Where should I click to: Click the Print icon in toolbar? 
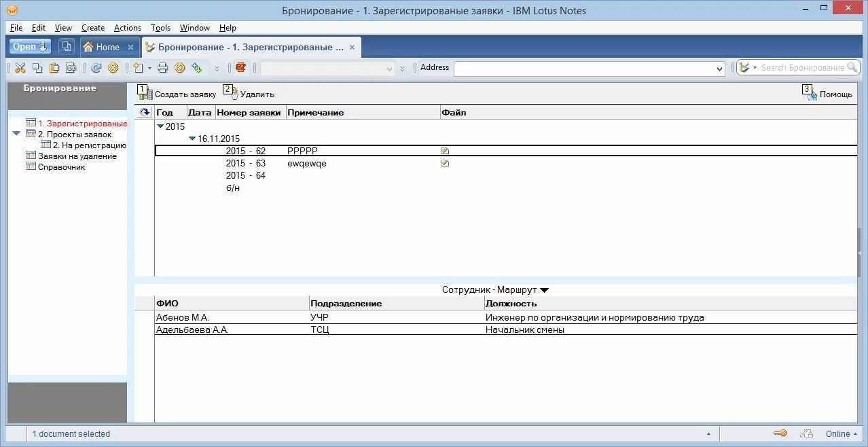point(162,68)
